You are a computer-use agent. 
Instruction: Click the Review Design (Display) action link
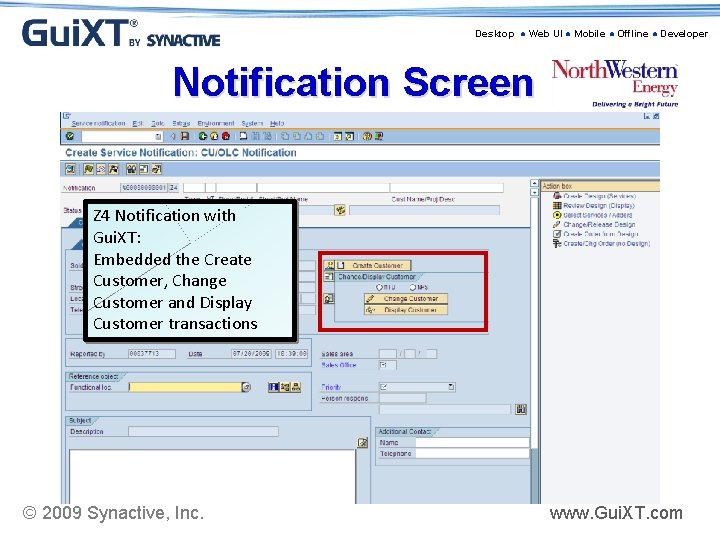pyautogui.click(x=599, y=206)
